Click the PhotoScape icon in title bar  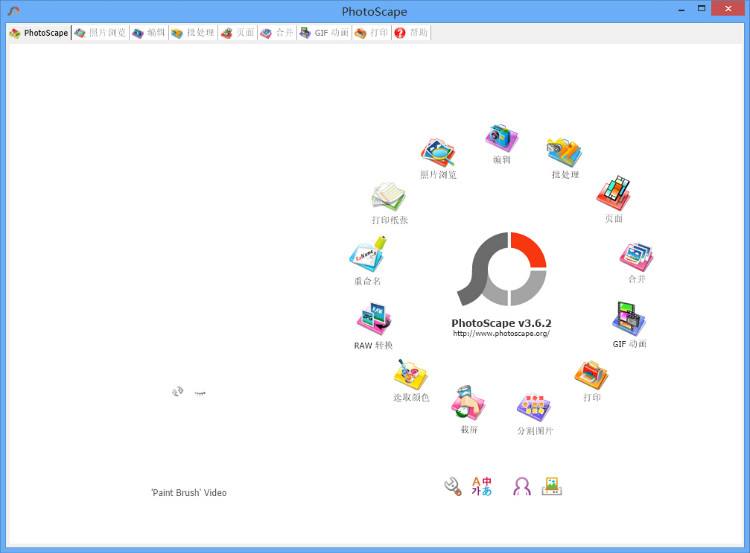tap(14, 11)
